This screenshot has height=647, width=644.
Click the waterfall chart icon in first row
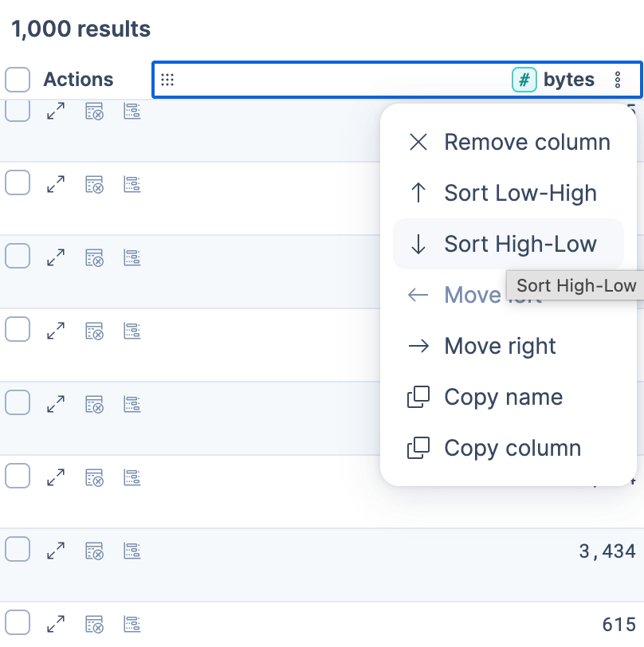point(132,111)
